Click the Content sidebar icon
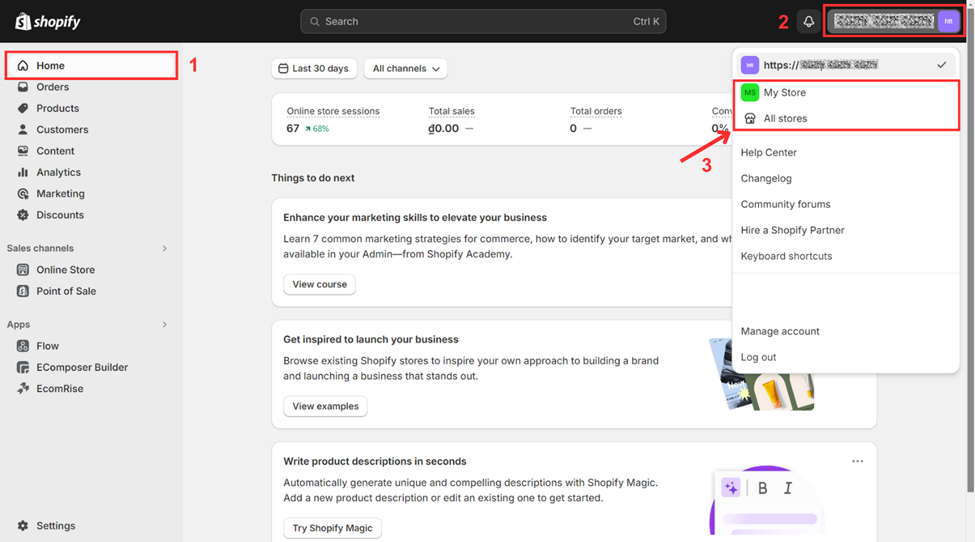975x542 pixels. tap(23, 150)
